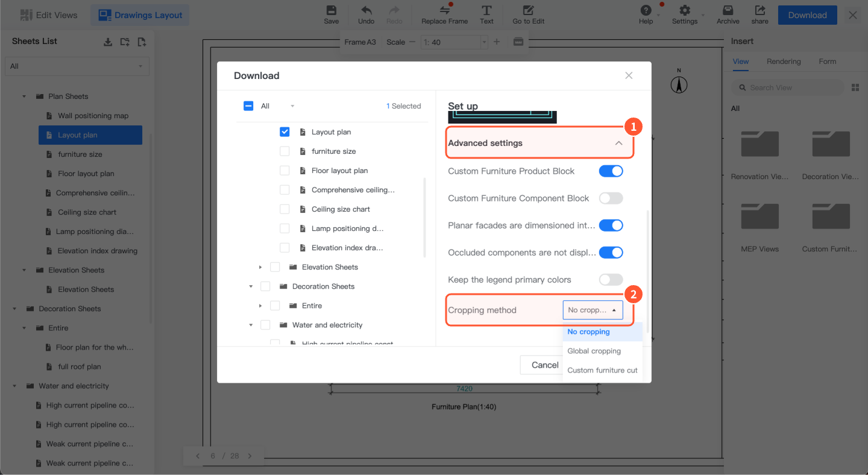Click the Undo arrow icon
Viewport: 868px width, 475px height.
(366, 11)
